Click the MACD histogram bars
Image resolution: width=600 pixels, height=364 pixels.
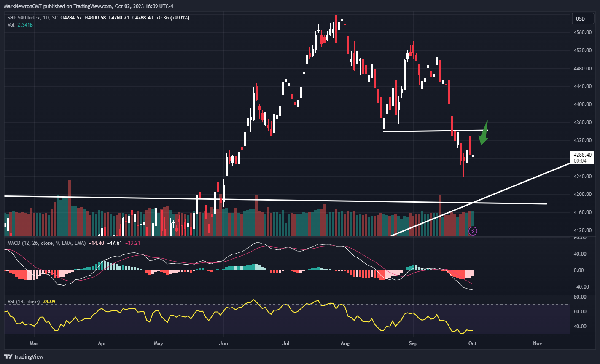tap(363, 273)
